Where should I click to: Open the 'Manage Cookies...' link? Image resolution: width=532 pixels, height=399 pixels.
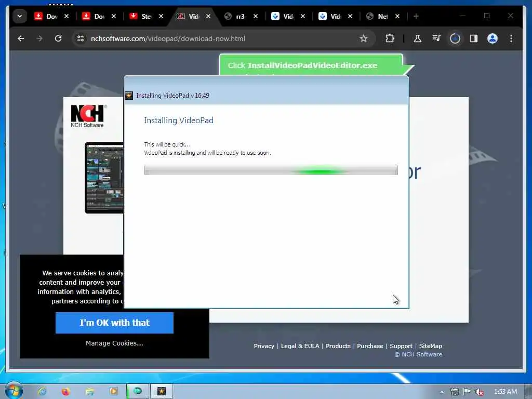coord(114,343)
